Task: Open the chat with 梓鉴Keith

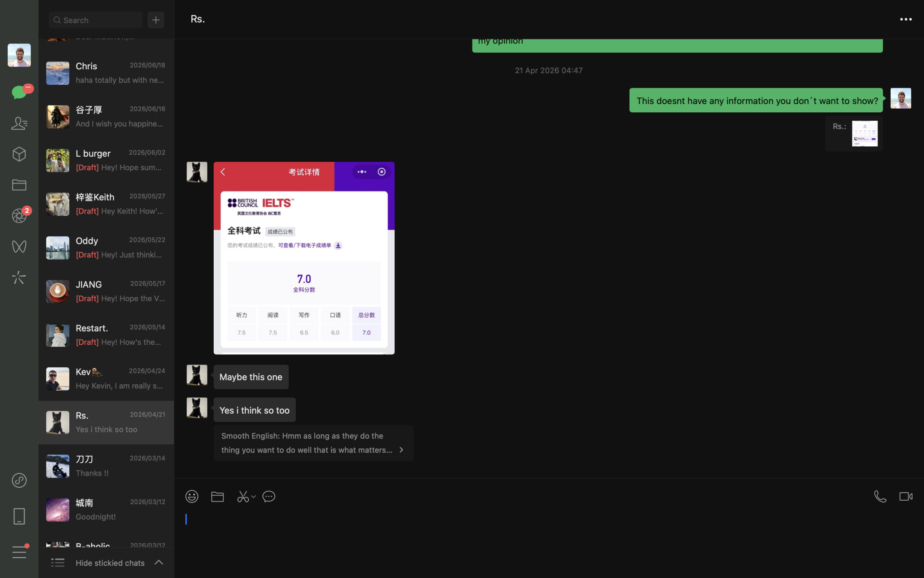Action: (x=106, y=204)
